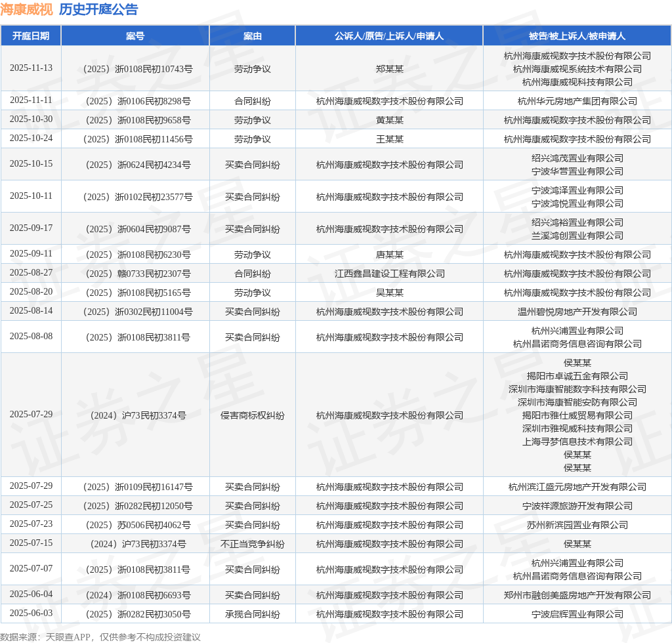The image size is (672, 643).
Task: Click defendant 上海寻梦信息技术有限公司
Action: click(577, 442)
